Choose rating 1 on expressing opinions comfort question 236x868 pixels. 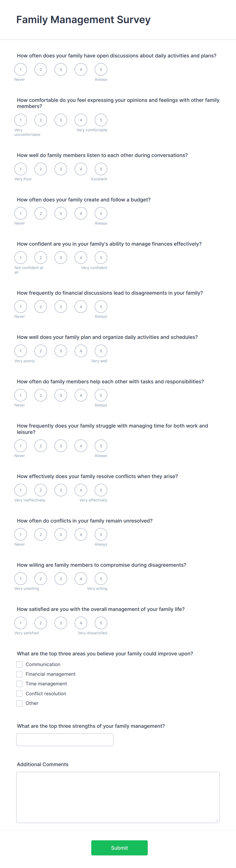(21, 120)
